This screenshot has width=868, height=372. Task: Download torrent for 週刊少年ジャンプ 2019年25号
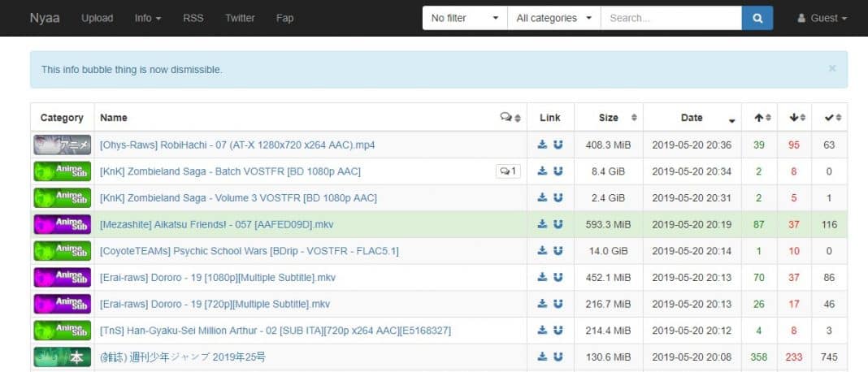[x=543, y=357]
